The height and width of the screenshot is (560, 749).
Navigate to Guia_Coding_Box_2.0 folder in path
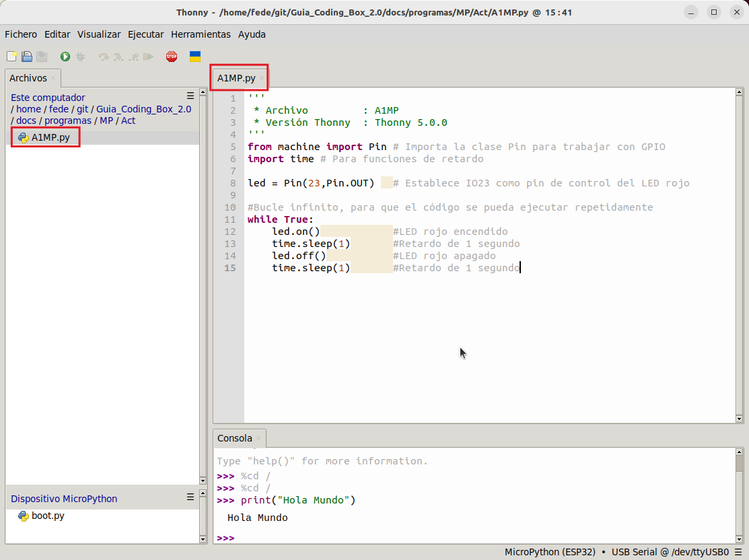[144, 109]
